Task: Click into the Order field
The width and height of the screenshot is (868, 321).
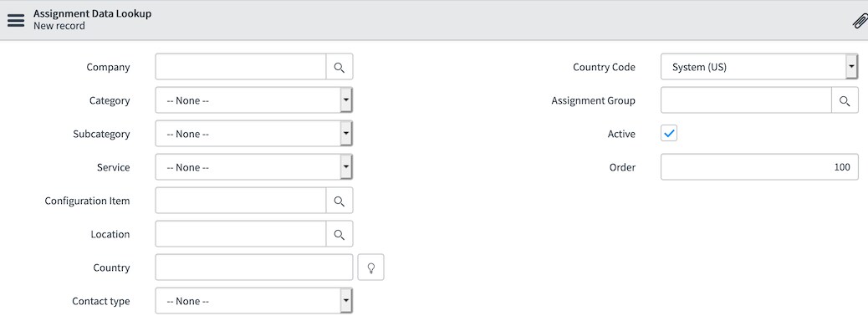Action: tap(759, 167)
